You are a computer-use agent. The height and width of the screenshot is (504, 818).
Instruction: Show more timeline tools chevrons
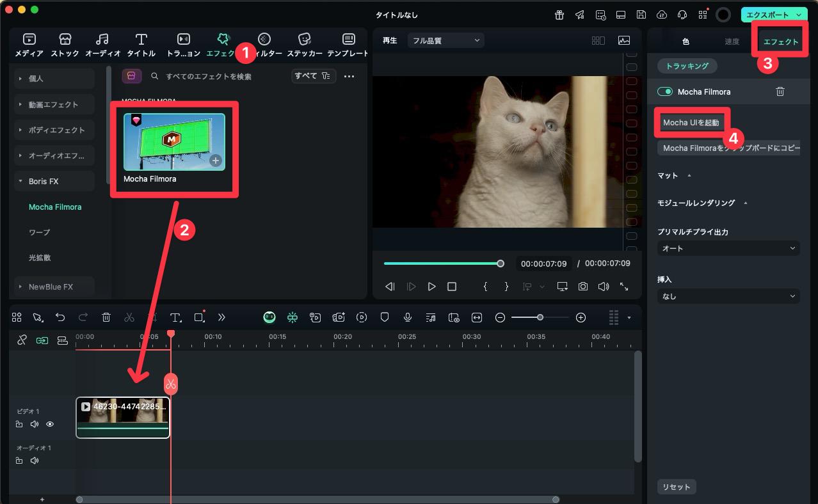tap(221, 317)
